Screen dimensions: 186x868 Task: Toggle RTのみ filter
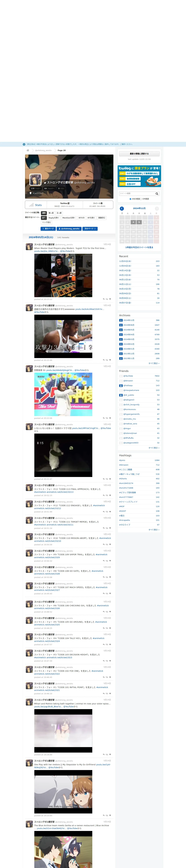tap(82, 218)
